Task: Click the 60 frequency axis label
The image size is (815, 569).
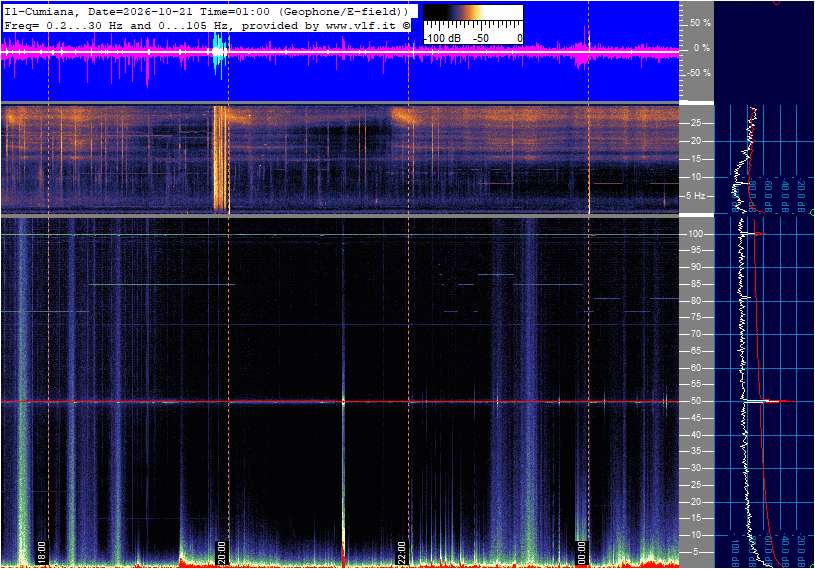Action: pyautogui.click(x=695, y=368)
